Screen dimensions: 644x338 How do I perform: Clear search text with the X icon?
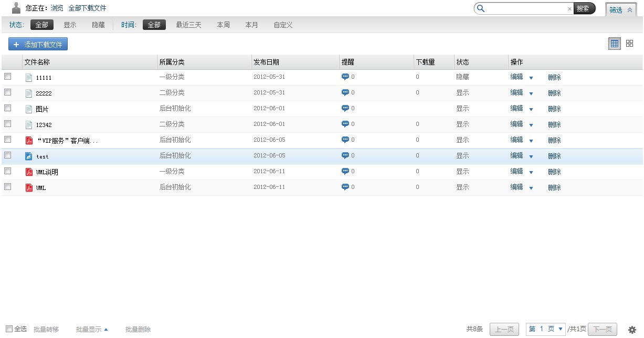point(569,9)
